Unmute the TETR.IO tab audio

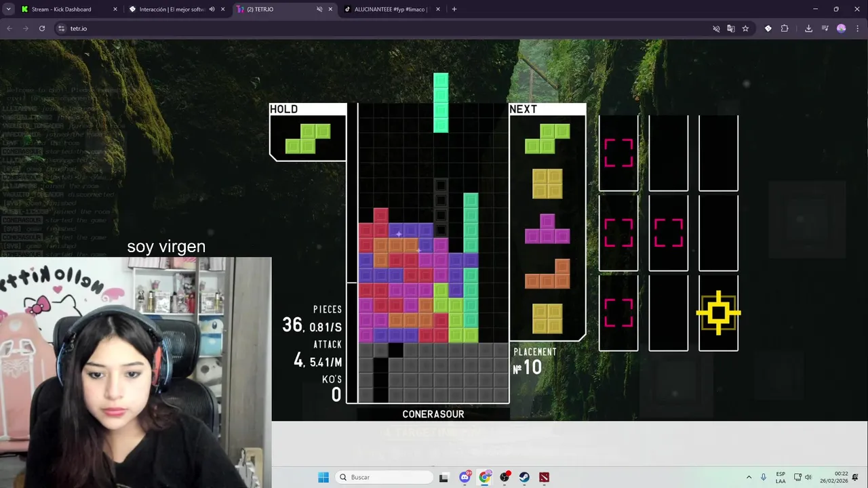pos(319,9)
